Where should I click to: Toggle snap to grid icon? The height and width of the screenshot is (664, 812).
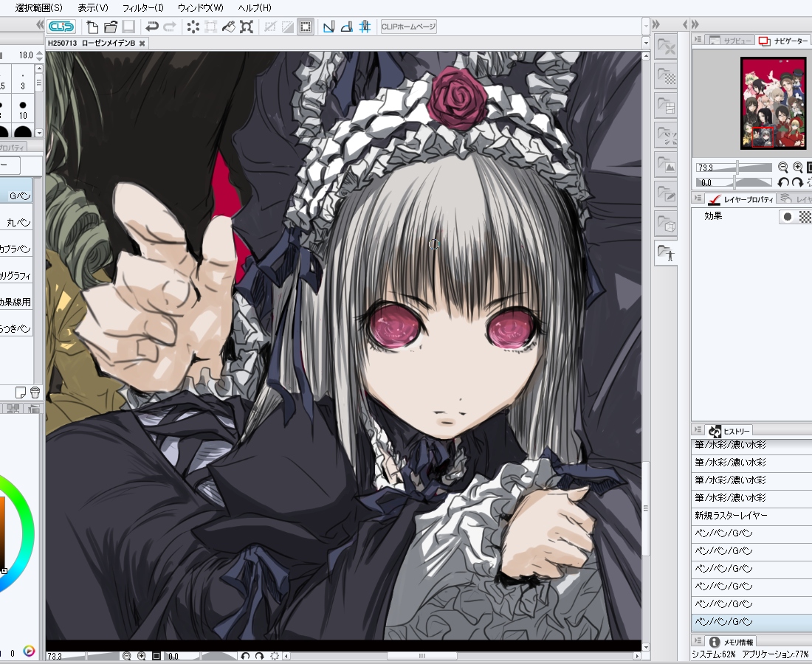click(365, 27)
